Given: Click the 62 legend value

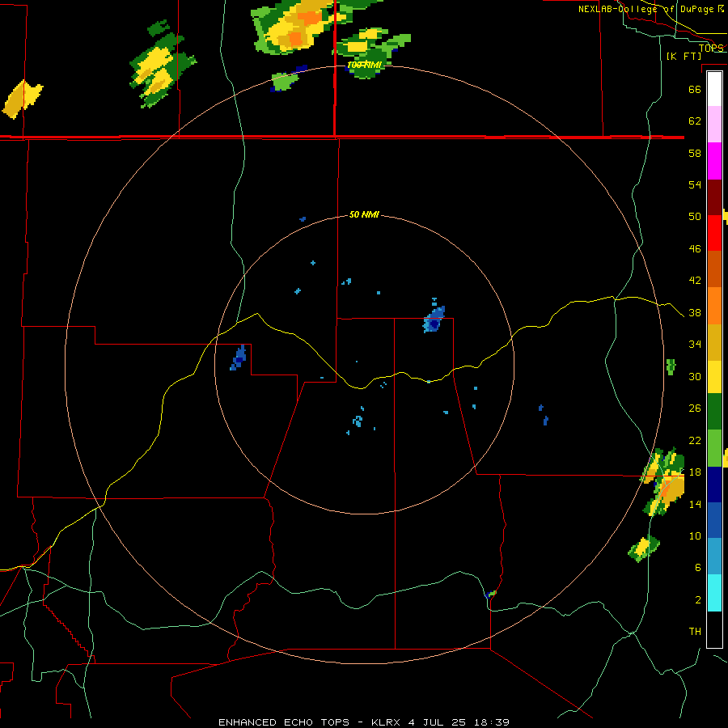Looking at the screenshot, I should 695,121.
